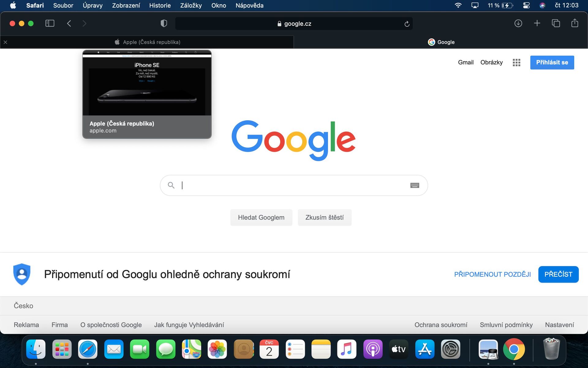Open a new tab with plus icon
The image size is (588, 368).
537,23
